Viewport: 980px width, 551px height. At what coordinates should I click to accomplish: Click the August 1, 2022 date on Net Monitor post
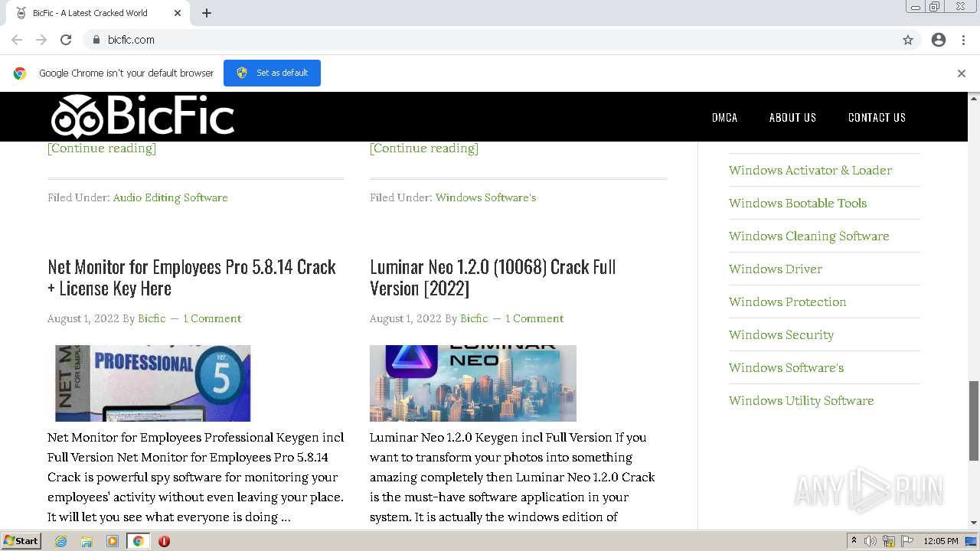[83, 318]
